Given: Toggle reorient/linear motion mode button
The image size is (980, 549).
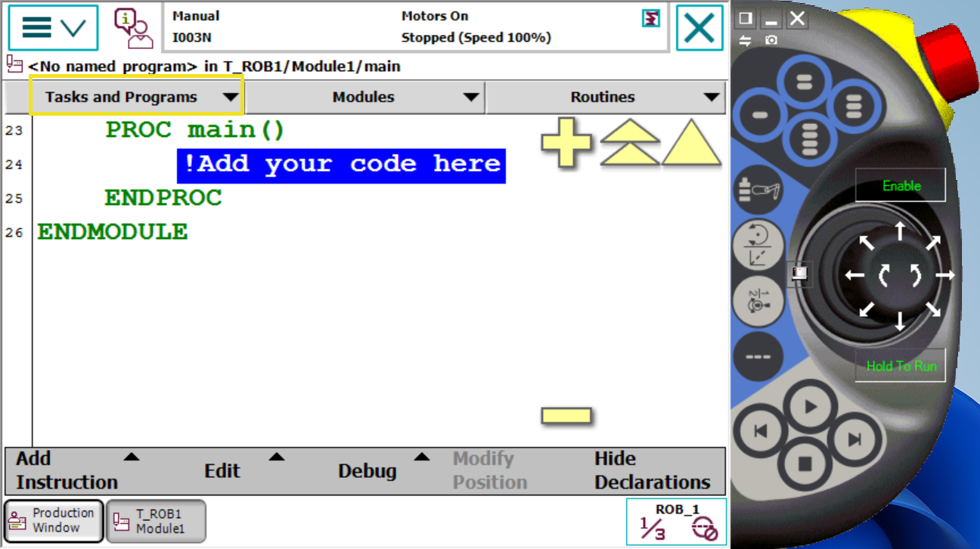Looking at the screenshot, I should (x=758, y=246).
